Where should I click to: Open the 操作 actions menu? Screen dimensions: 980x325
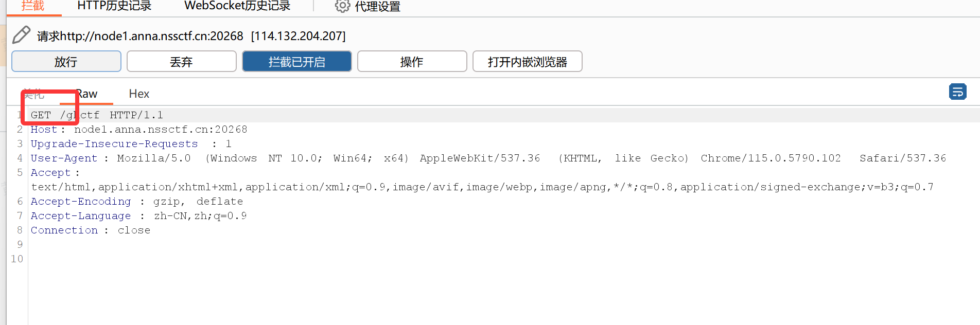(x=412, y=62)
